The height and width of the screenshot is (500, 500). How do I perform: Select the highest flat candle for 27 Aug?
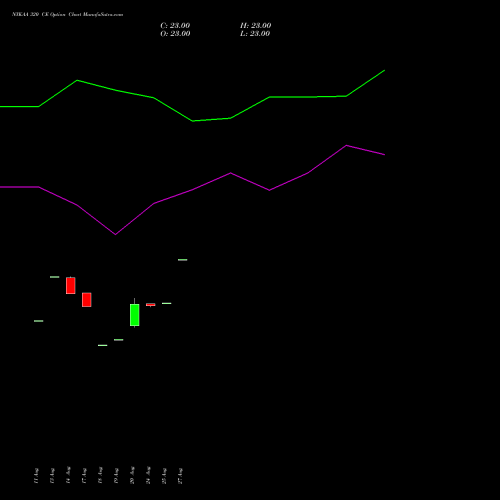(183, 260)
